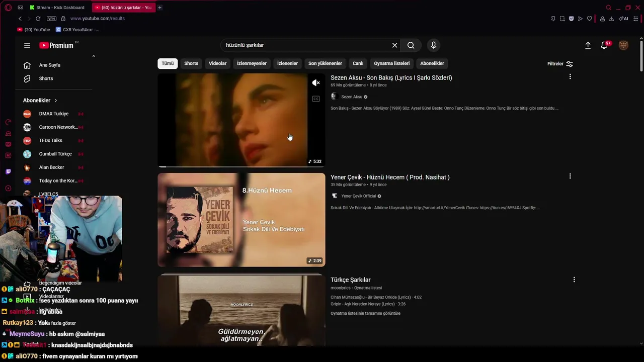Open more options for the Sezen Aksu video

point(570,76)
